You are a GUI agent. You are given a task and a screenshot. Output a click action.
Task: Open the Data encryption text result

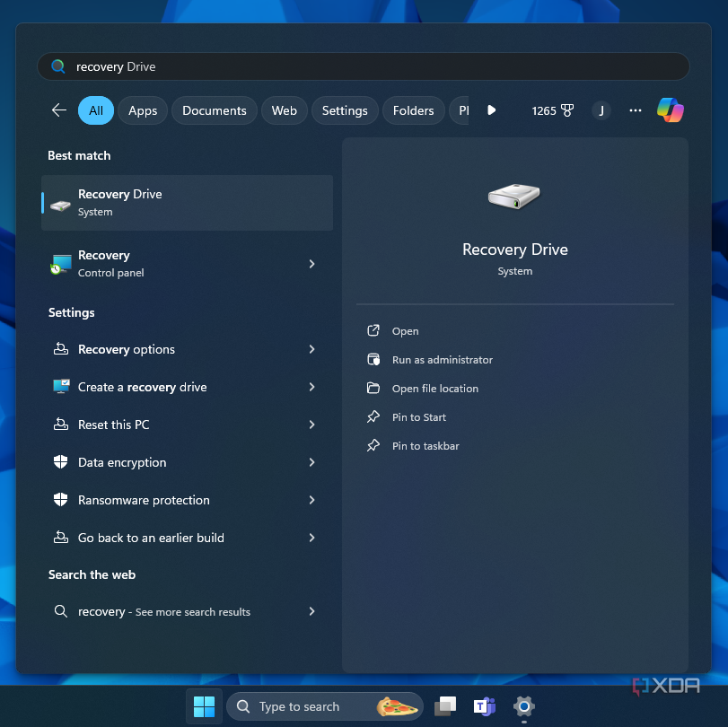click(x=122, y=462)
